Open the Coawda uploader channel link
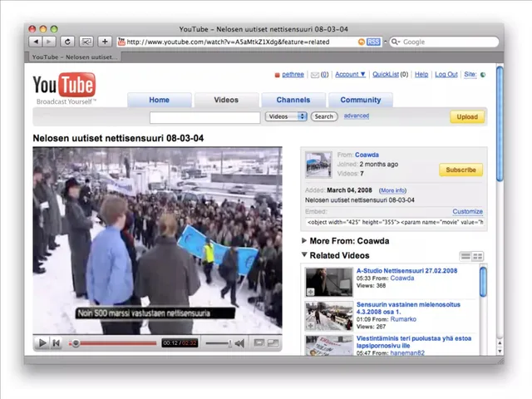 [367, 155]
